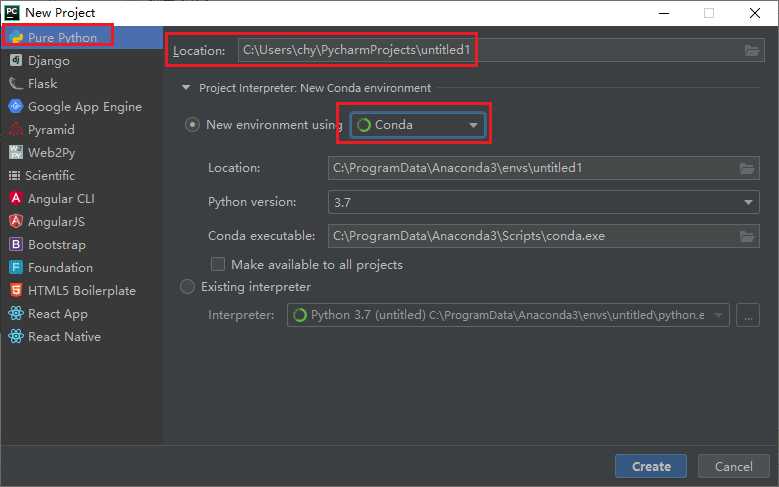Choose the Web2Py project type
This screenshot has width=779, height=487.
coord(82,152)
